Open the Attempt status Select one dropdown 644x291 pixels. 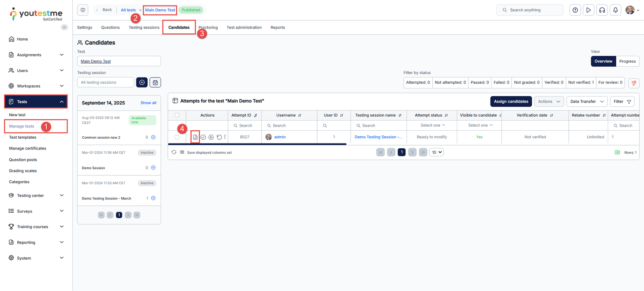[x=432, y=125]
